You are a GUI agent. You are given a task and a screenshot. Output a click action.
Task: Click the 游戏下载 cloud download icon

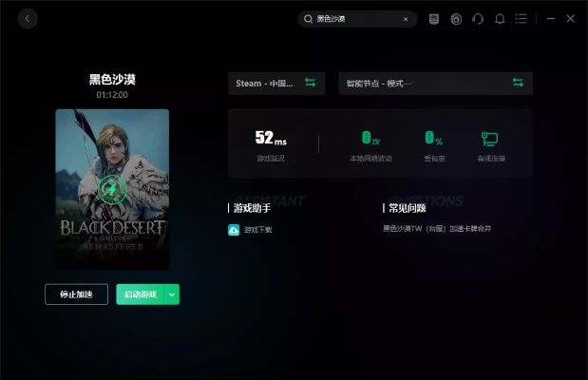point(234,230)
